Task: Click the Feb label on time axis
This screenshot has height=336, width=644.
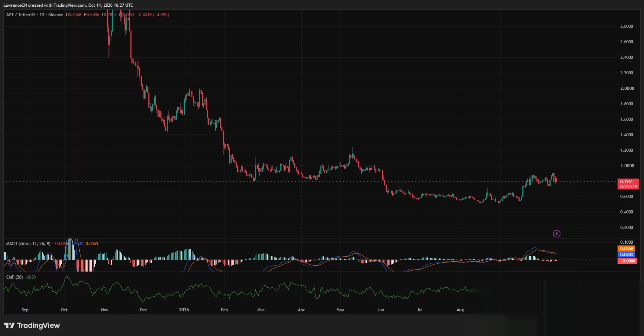Action: pyautogui.click(x=224, y=310)
